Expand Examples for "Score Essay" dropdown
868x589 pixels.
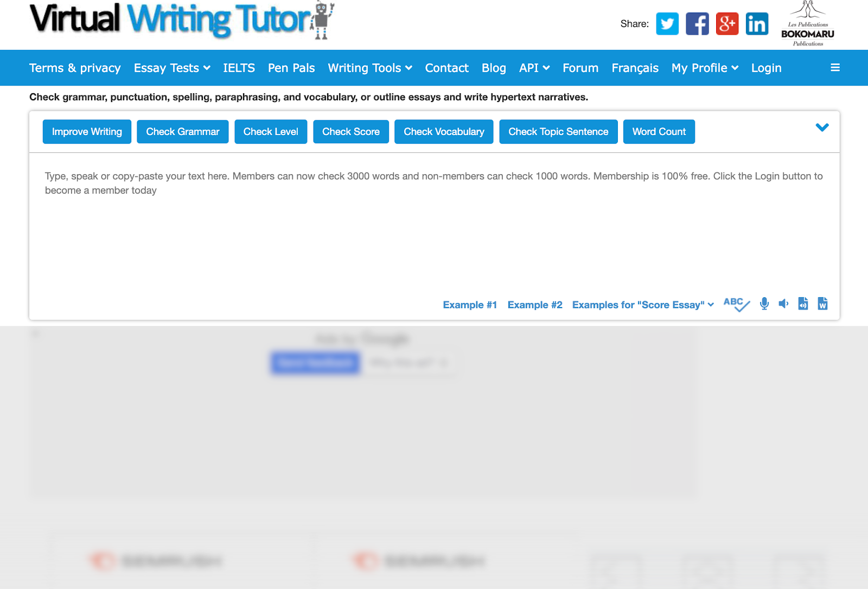pos(643,305)
